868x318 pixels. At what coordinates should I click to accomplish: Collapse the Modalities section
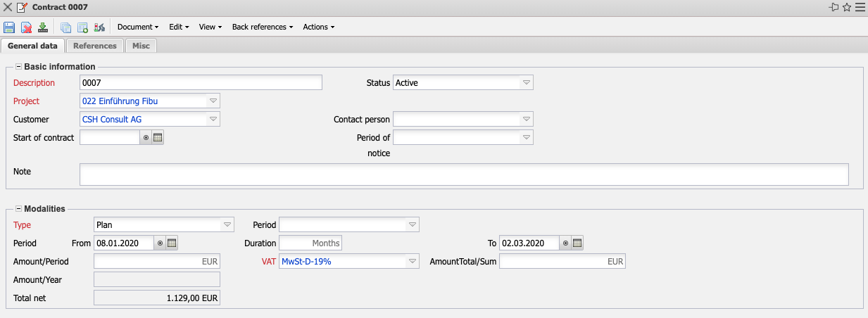(18, 209)
